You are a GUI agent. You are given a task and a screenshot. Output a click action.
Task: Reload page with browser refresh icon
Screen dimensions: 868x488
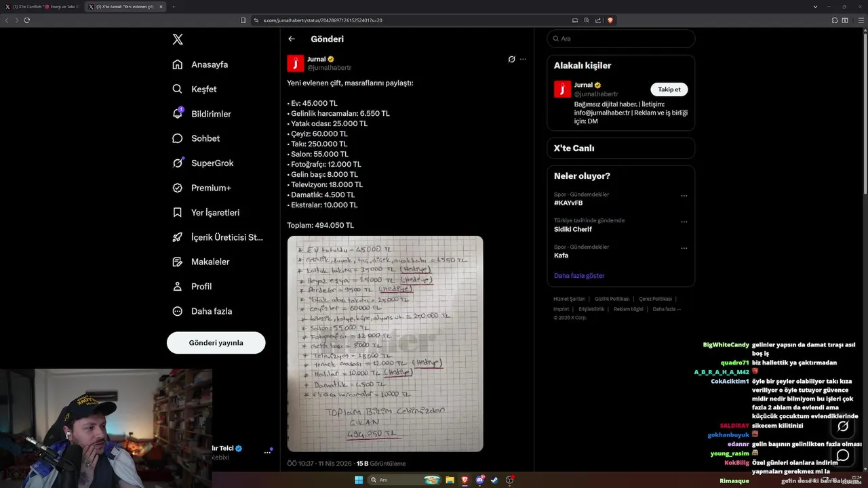[x=27, y=20]
